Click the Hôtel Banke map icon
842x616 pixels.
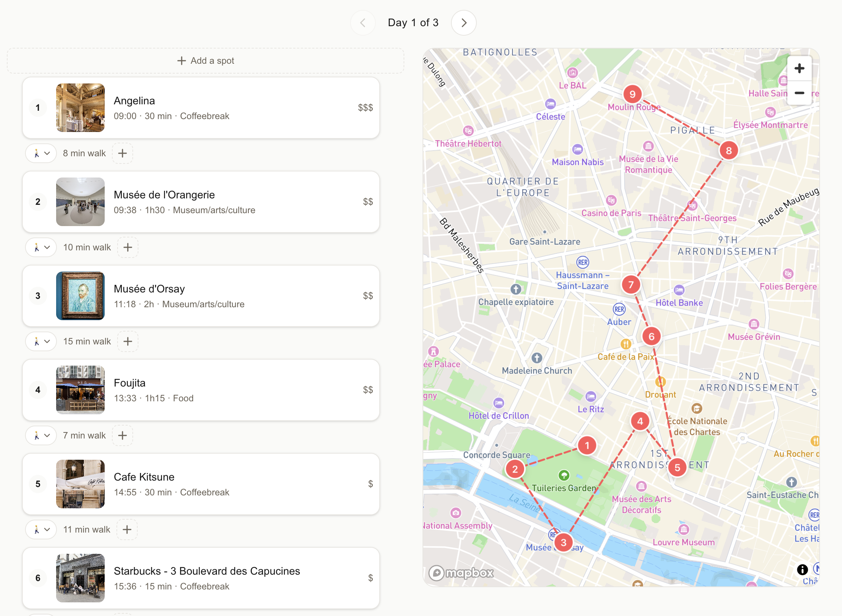679,290
